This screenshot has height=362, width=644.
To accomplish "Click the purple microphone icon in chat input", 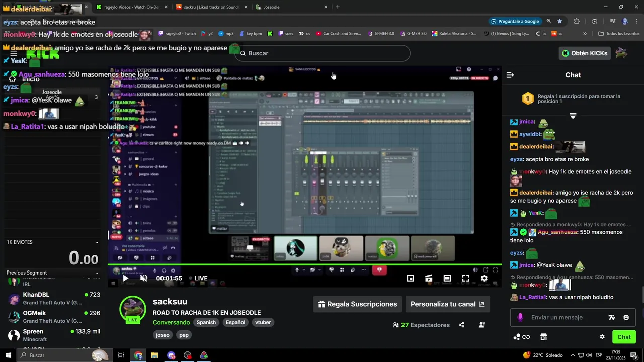I will 520,317.
